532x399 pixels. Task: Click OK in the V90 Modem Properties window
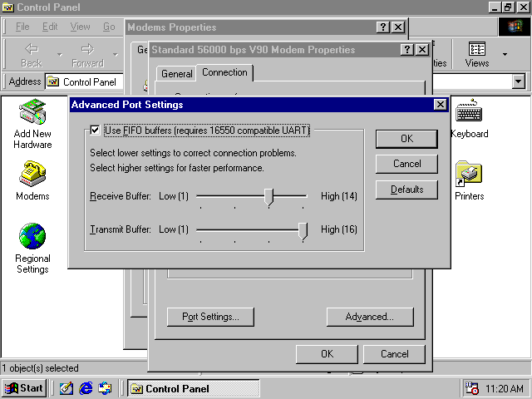coord(327,354)
